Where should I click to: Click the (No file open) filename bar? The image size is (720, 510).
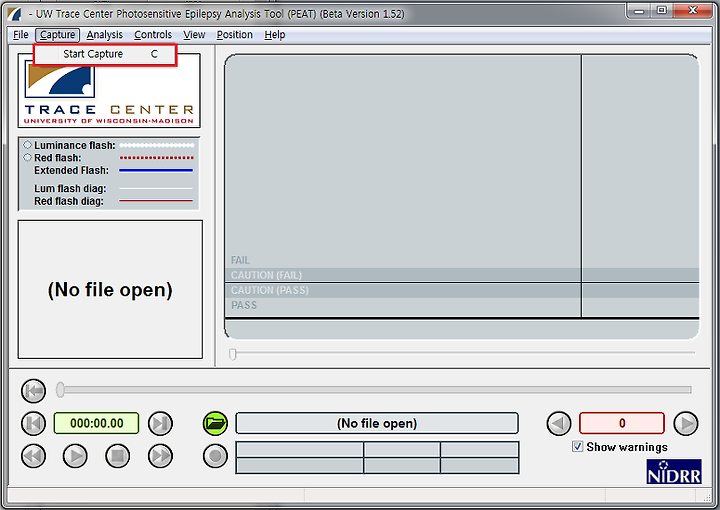[x=377, y=423]
